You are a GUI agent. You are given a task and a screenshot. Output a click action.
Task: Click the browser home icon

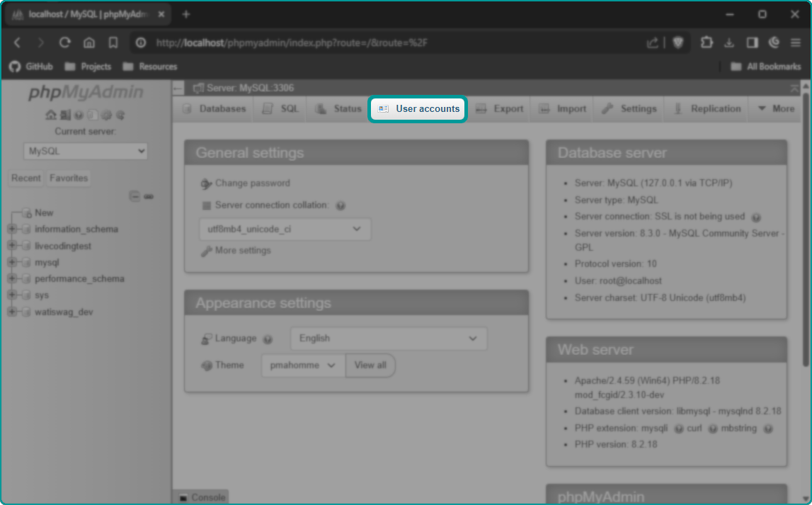pos(89,42)
